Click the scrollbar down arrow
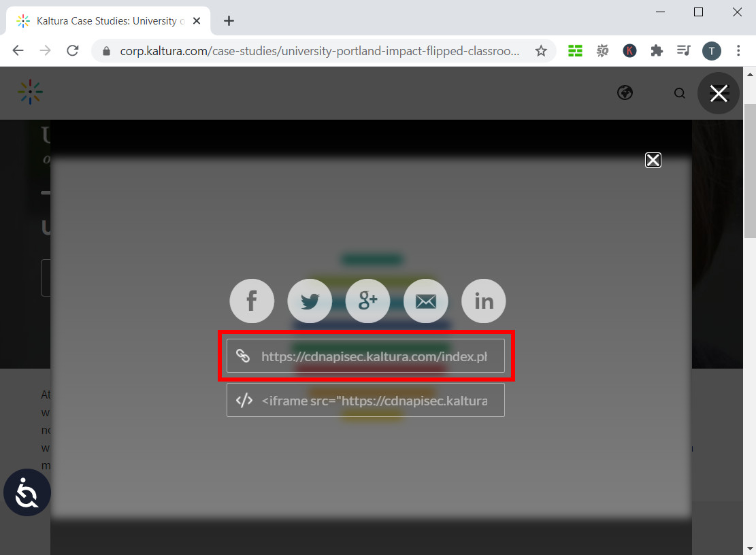Image resolution: width=756 pixels, height=555 pixels. [x=750, y=549]
